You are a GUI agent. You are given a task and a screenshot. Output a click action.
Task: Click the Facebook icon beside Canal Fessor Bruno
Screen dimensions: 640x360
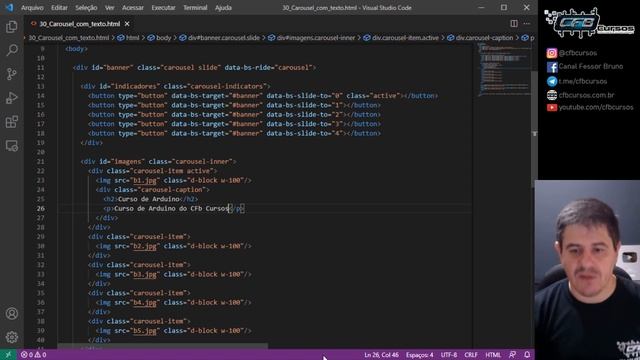552,67
